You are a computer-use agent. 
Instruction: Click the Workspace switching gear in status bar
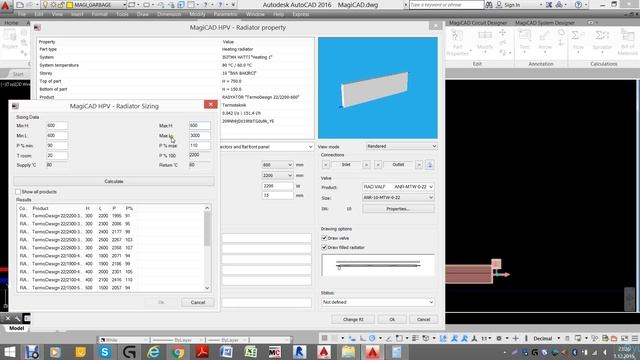click(499, 338)
